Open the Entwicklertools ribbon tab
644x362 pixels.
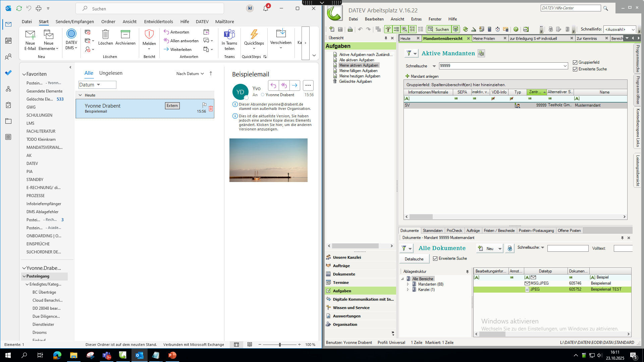[x=158, y=21]
